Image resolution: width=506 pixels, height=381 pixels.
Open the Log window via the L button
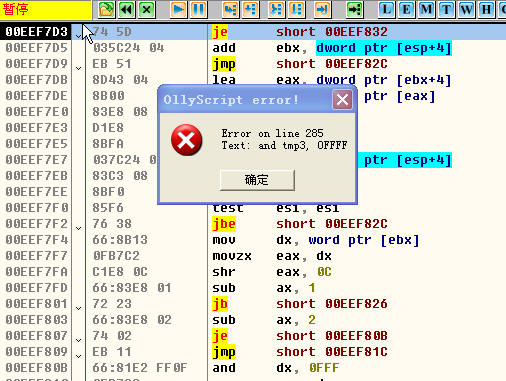[386, 9]
